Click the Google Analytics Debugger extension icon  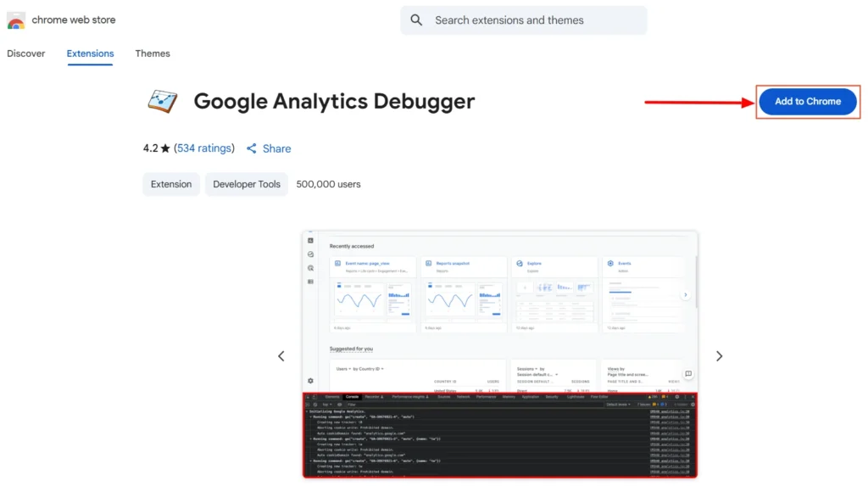tap(163, 101)
